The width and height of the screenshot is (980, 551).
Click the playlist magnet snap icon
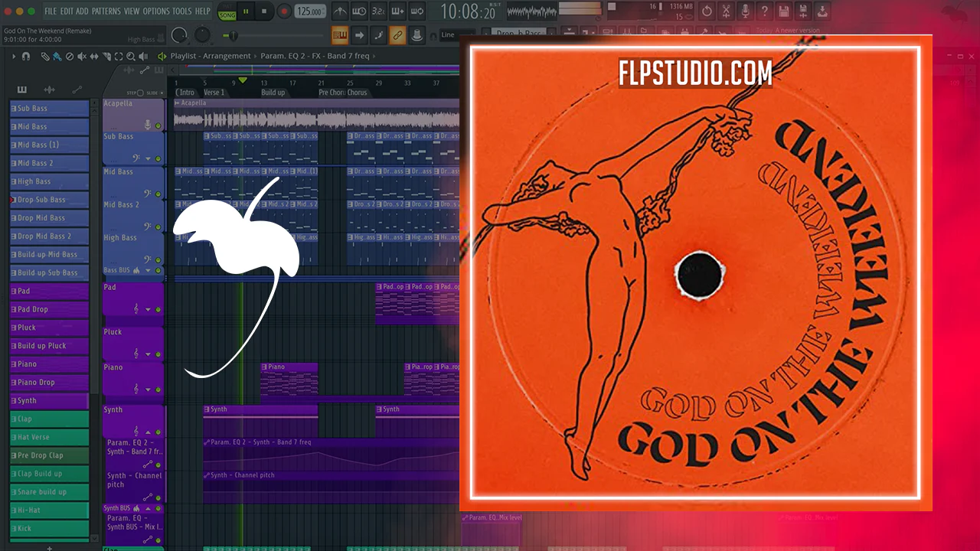[26, 57]
